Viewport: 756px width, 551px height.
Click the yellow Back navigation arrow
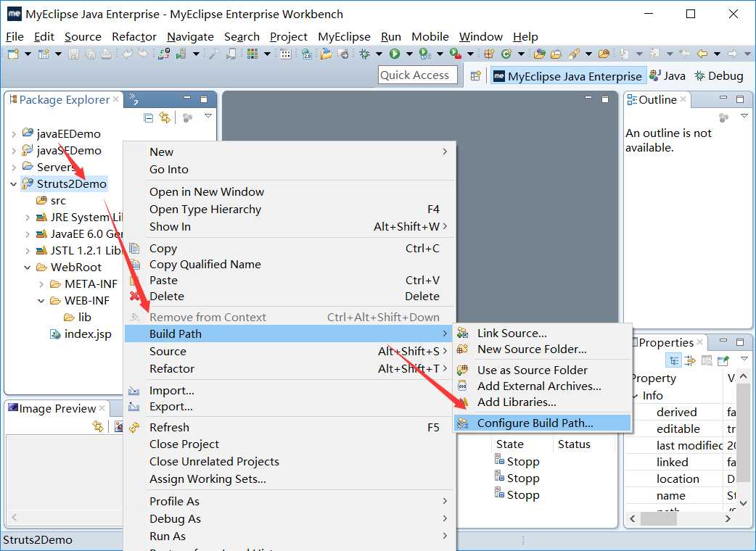[702, 54]
